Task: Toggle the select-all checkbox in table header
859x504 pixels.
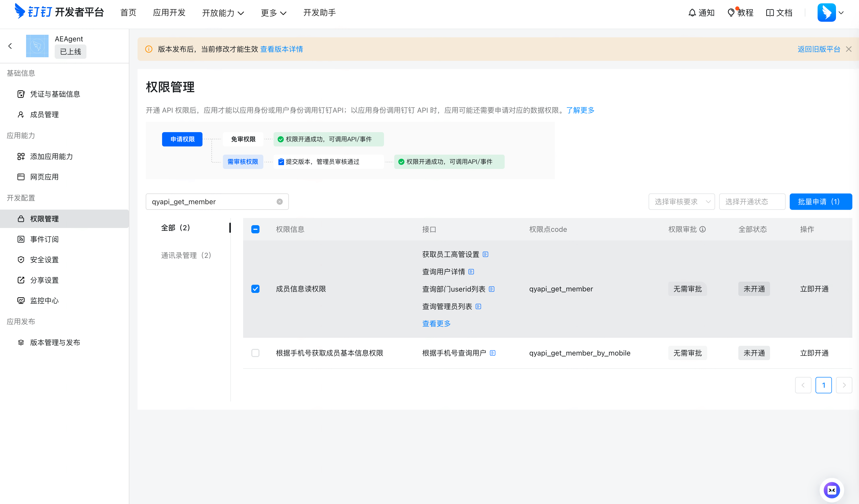Action: click(x=255, y=229)
